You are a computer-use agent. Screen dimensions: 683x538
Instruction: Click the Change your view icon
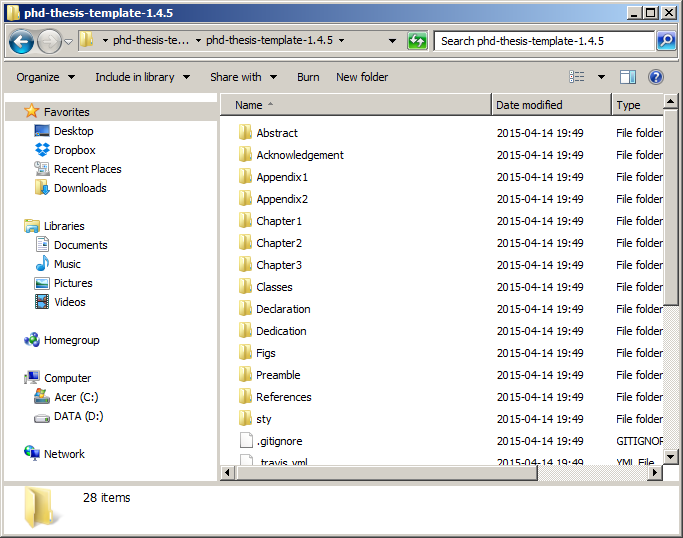pos(577,77)
